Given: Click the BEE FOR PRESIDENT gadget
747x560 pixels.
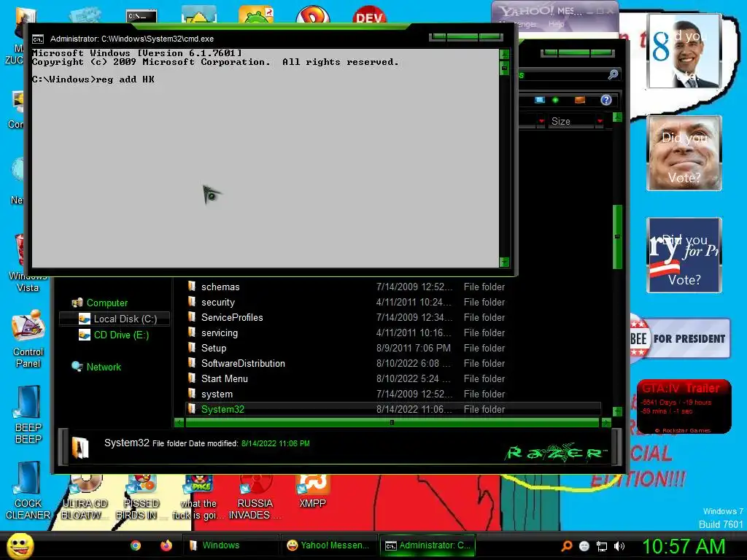Looking at the screenshot, I should pyautogui.click(x=681, y=338).
